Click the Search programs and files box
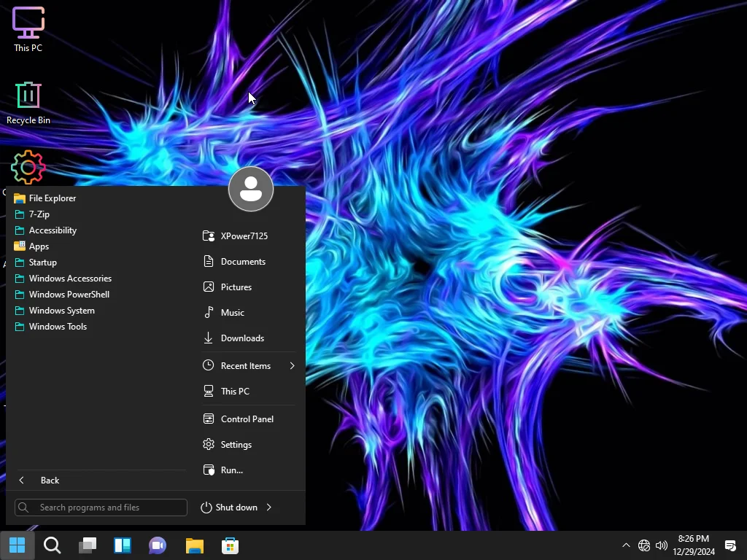The height and width of the screenshot is (560, 747). click(101, 507)
